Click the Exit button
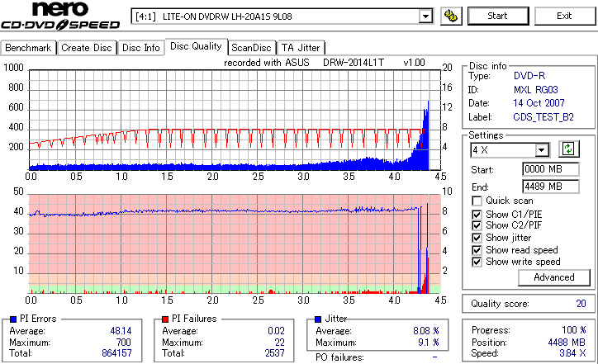The image size is (598, 364). pyautogui.click(x=564, y=16)
